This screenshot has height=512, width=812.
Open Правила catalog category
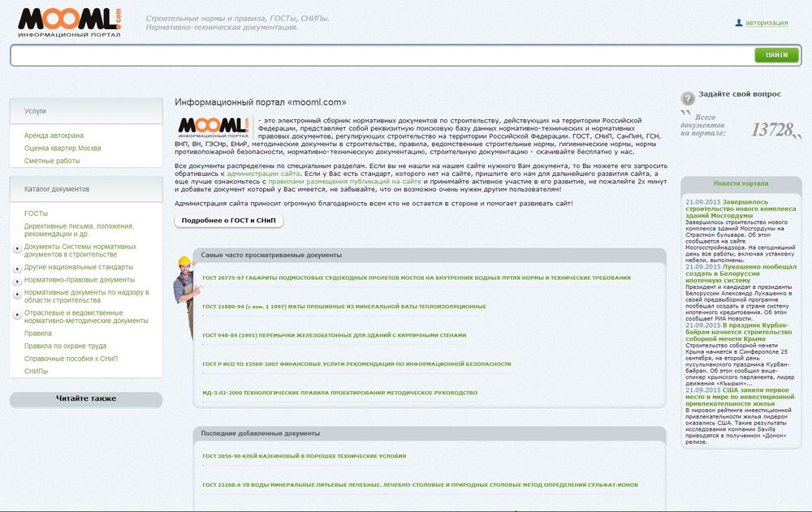38,333
